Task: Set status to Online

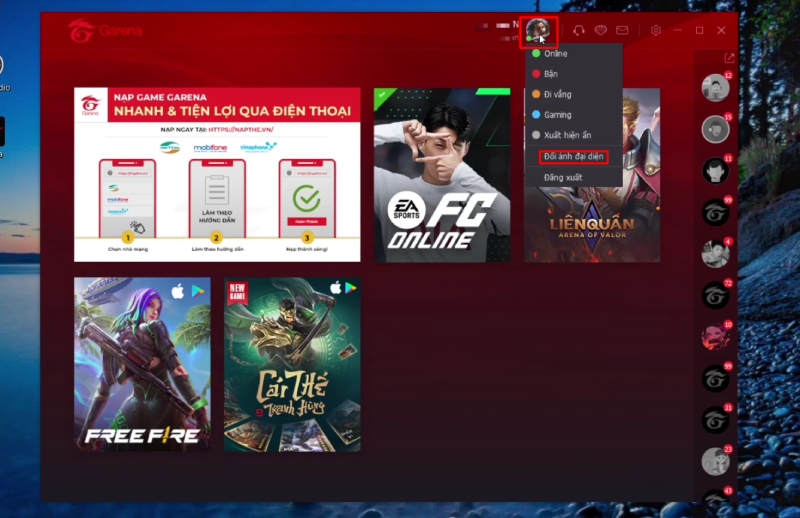Action: point(574,54)
